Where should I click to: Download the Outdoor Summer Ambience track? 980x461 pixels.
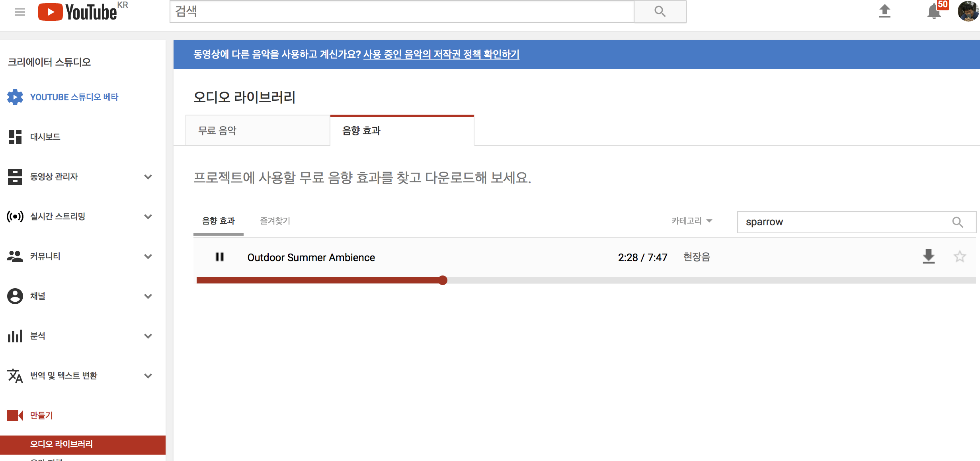pyautogui.click(x=928, y=257)
